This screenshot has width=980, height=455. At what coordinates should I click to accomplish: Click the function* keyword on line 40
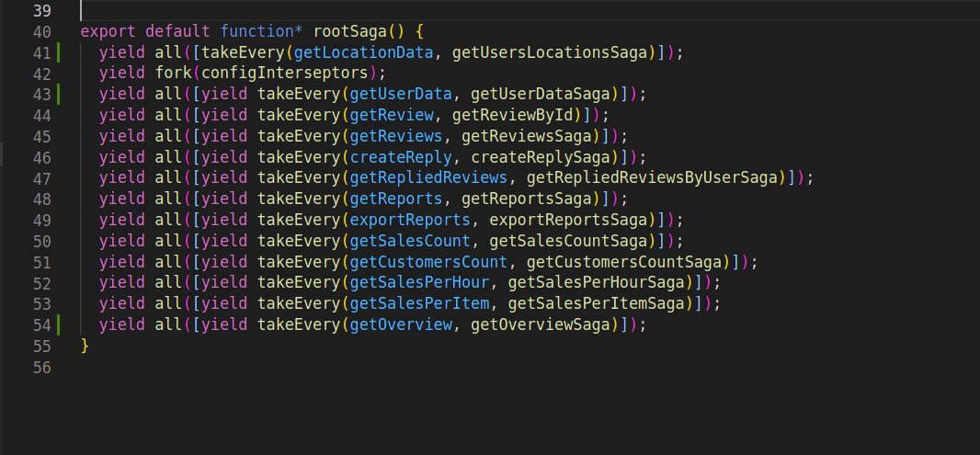(262, 31)
